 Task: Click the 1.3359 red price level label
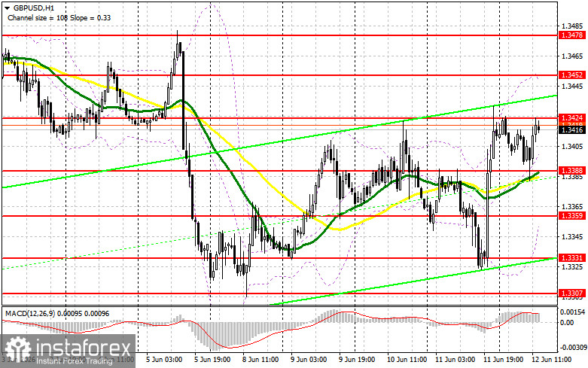(x=571, y=215)
